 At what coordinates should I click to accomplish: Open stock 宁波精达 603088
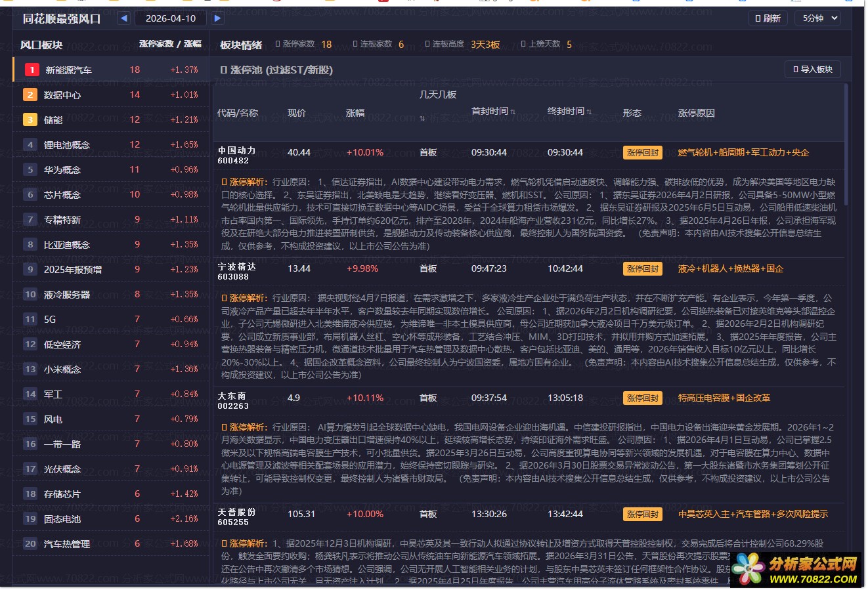tap(237, 272)
